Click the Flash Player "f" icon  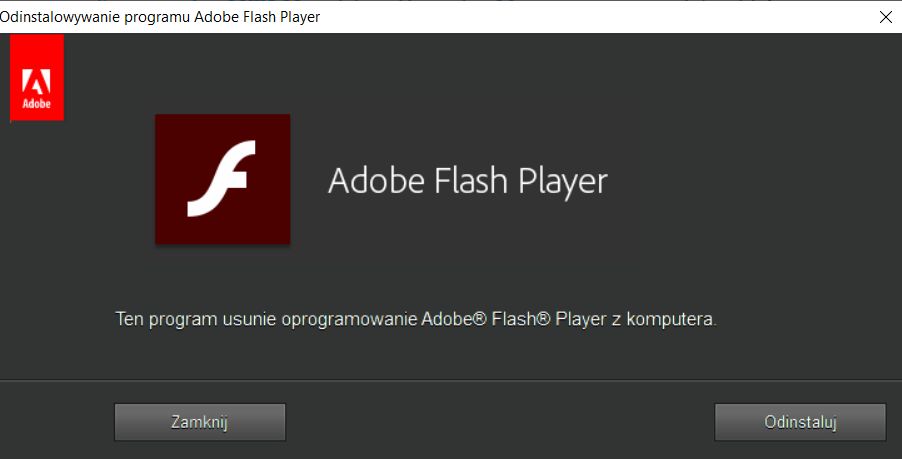223,179
